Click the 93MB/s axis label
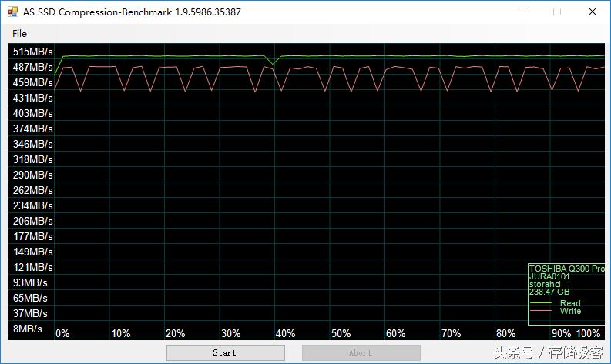Screen dimensions: 611x364 coord(30,282)
